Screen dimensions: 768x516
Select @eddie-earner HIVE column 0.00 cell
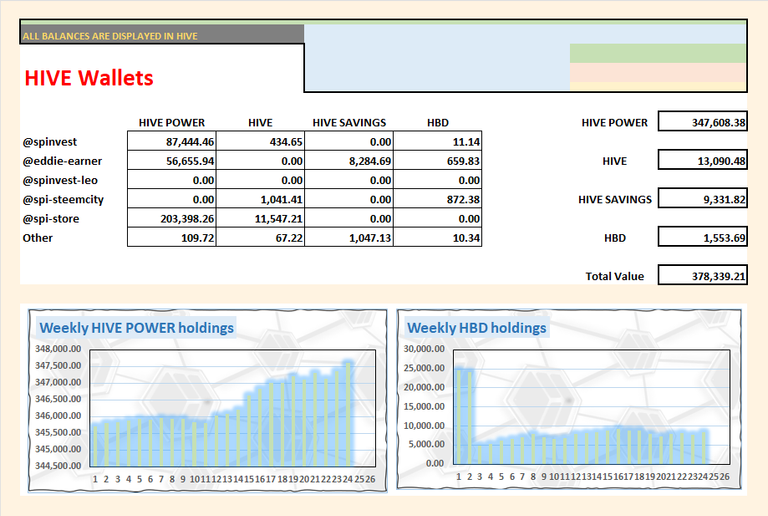260,161
